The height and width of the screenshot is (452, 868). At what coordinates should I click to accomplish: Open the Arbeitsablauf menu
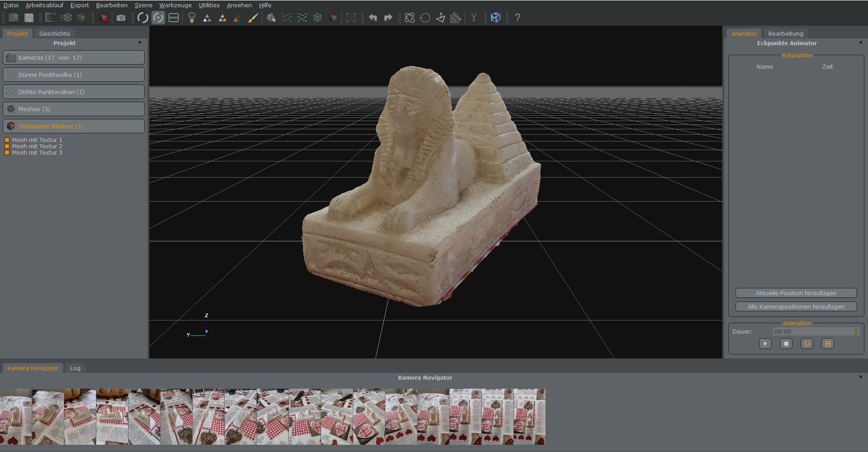pyautogui.click(x=44, y=5)
